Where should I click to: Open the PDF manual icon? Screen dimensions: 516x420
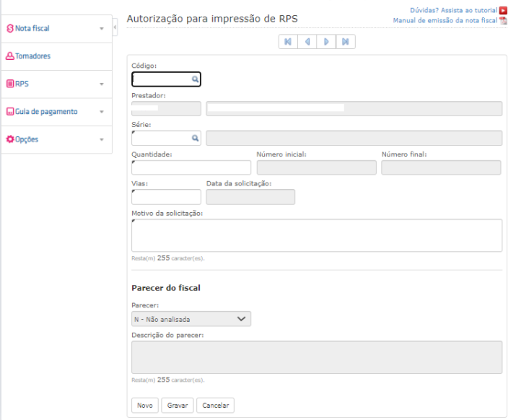point(503,20)
